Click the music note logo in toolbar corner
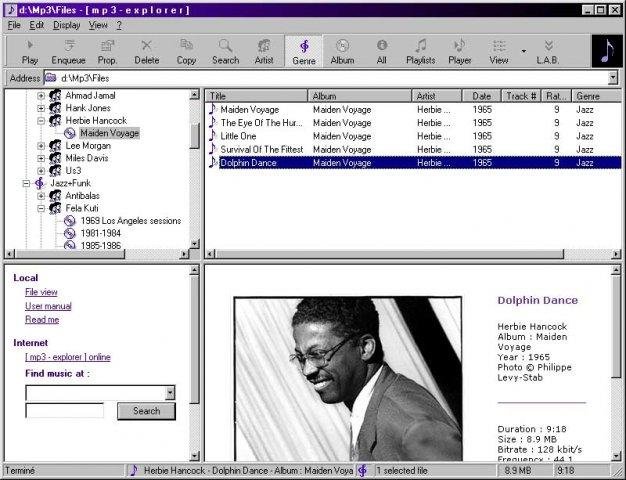 (x=606, y=51)
